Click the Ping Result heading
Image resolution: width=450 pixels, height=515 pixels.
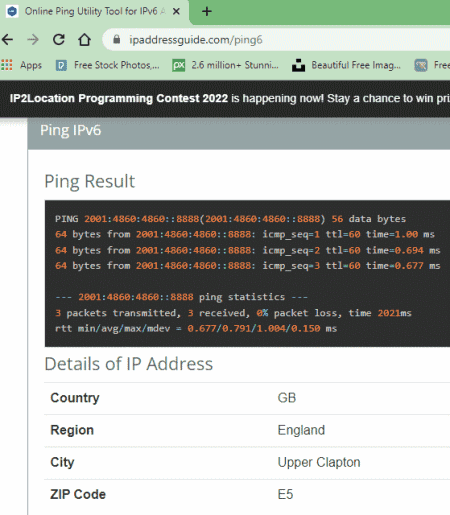pos(90,181)
